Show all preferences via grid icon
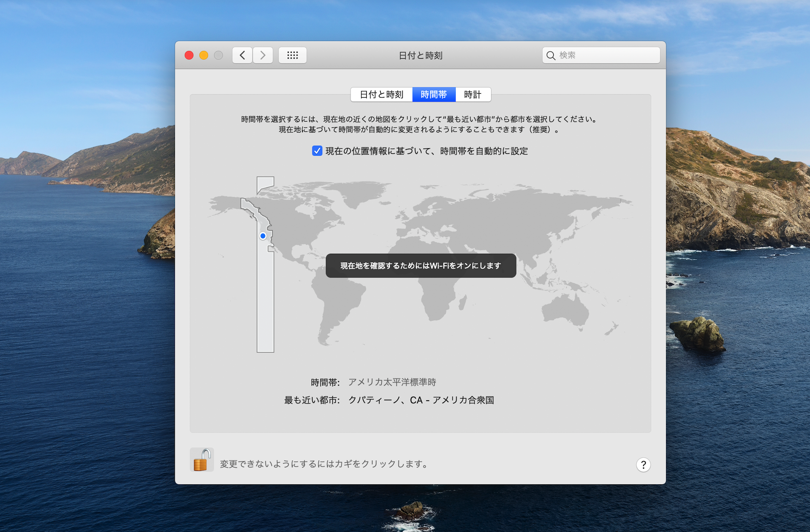 (x=292, y=55)
